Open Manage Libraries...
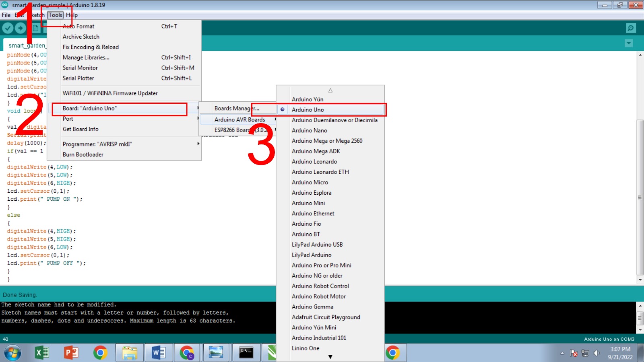644x362 pixels. tap(125, 58)
